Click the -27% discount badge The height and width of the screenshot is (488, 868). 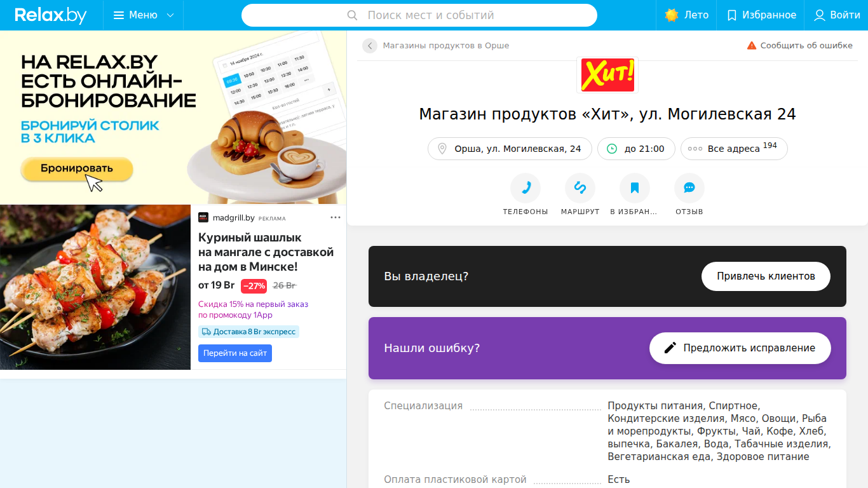[254, 286]
